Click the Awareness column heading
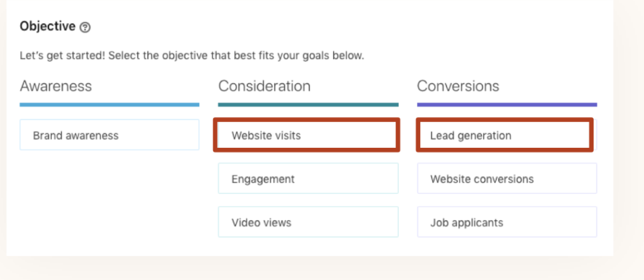This screenshot has width=644, height=280. tap(56, 86)
